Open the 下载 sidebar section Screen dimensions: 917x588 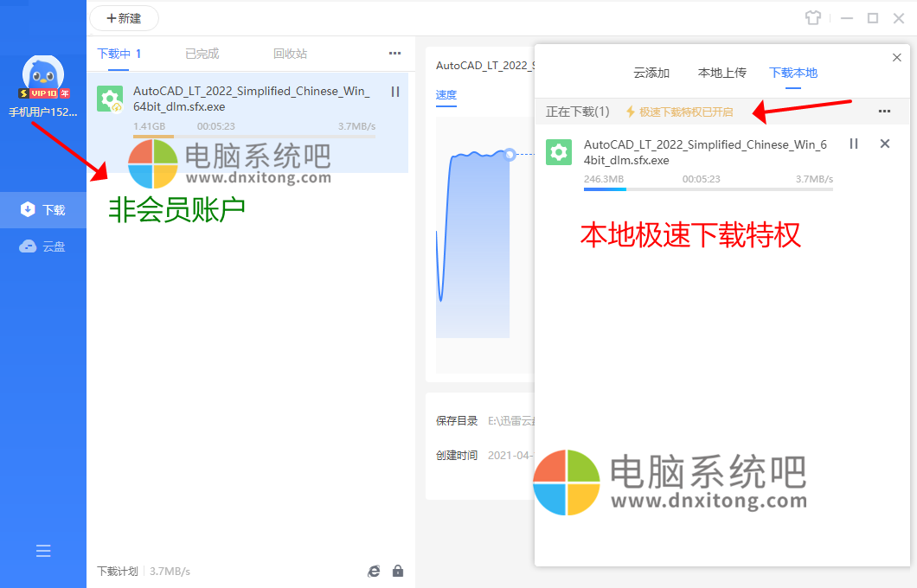tap(43, 210)
